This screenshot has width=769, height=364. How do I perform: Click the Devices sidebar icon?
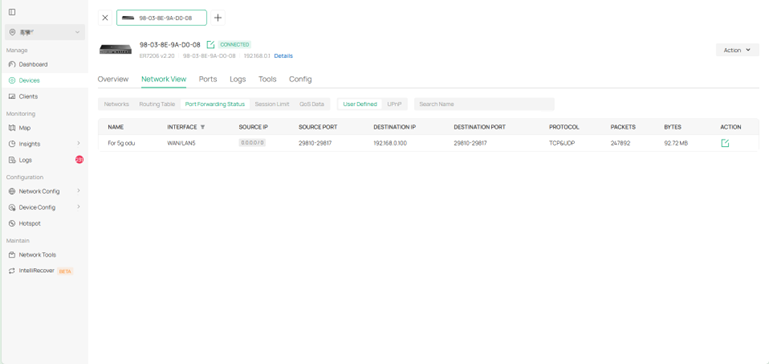click(x=12, y=80)
